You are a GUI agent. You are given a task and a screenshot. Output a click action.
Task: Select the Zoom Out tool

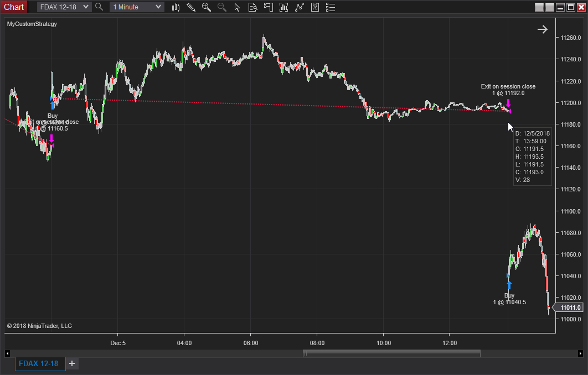click(x=221, y=7)
